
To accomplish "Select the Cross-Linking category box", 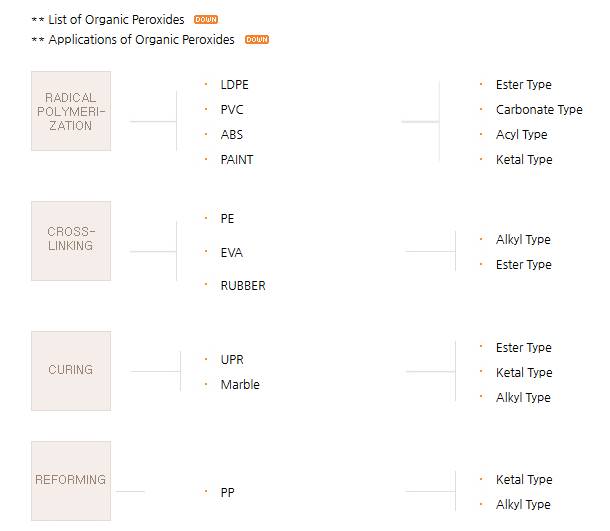I will pos(71,240).
